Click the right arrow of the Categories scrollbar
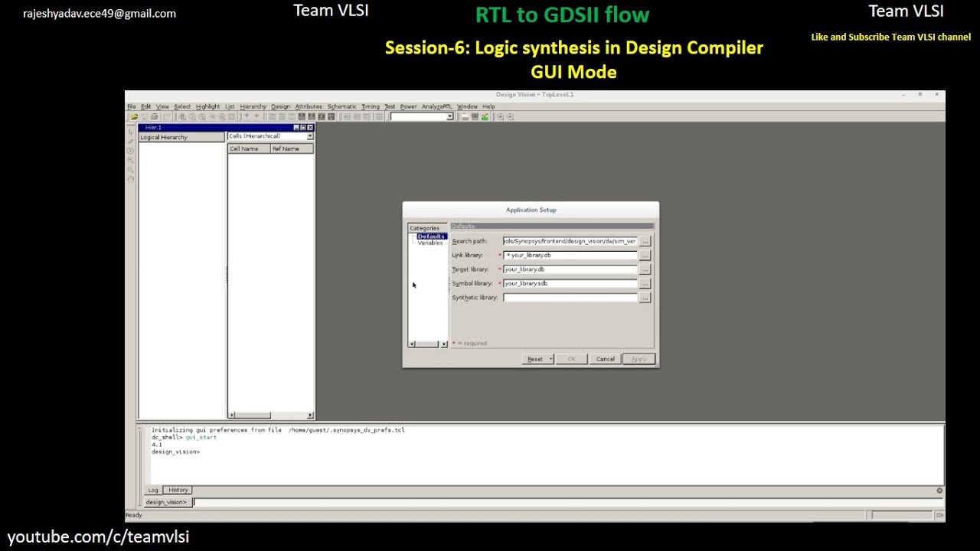 [444, 344]
